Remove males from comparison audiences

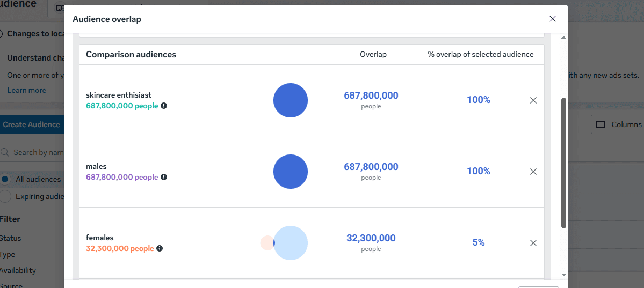coord(533,172)
